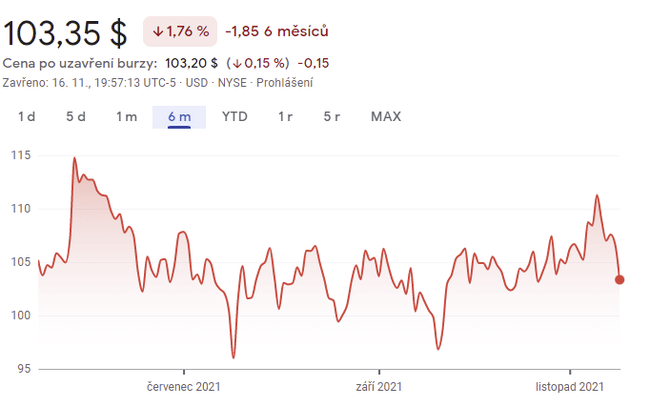Click the -1,85 6 měsíců change text
Image resolution: width=650 pixels, height=407 pixels.
pyautogui.click(x=275, y=32)
